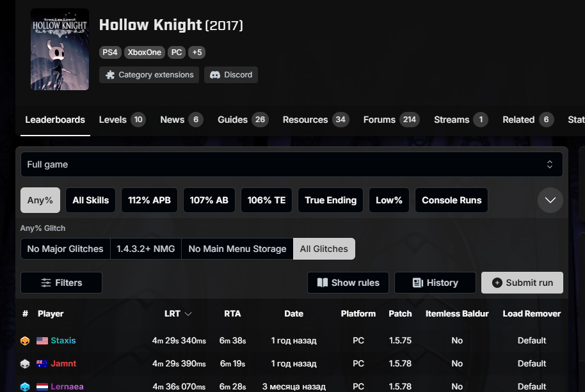
Task: Open the News tab
Action: tap(182, 120)
